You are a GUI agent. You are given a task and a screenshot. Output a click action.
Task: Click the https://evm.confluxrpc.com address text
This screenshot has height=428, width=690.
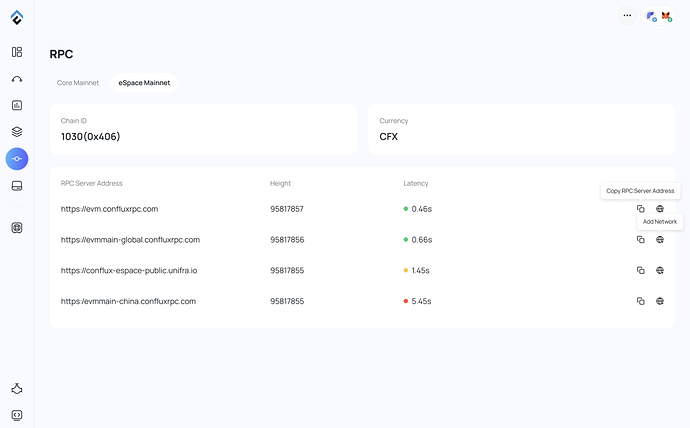point(109,209)
